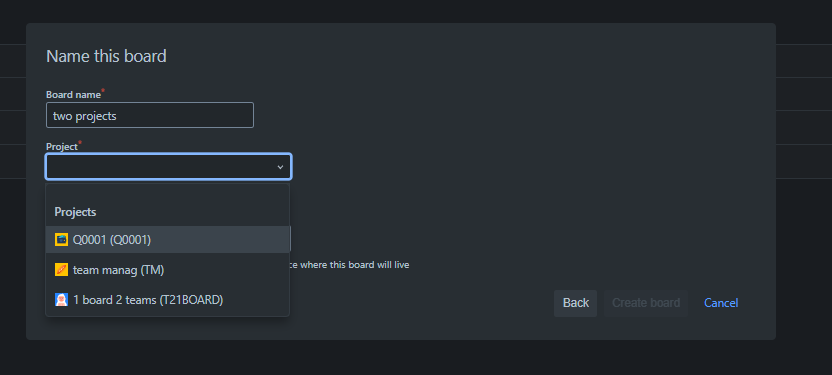This screenshot has width=832, height=375.
Task: Click the field edge hidden behind the dropdown list
Action: pos(291,239)
